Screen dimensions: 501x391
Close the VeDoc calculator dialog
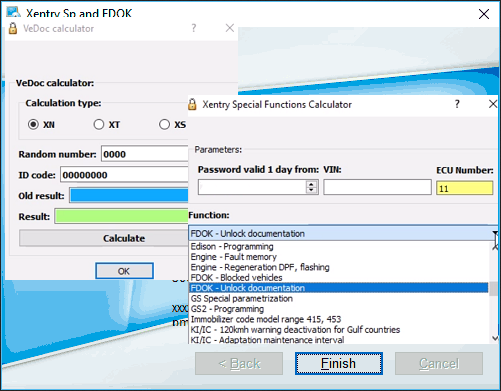230,28
